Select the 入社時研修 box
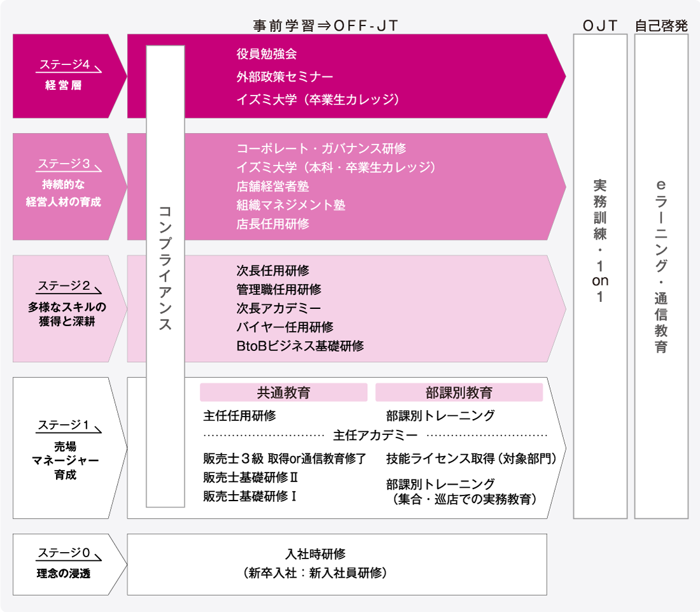700x612 pixels. 337,564
